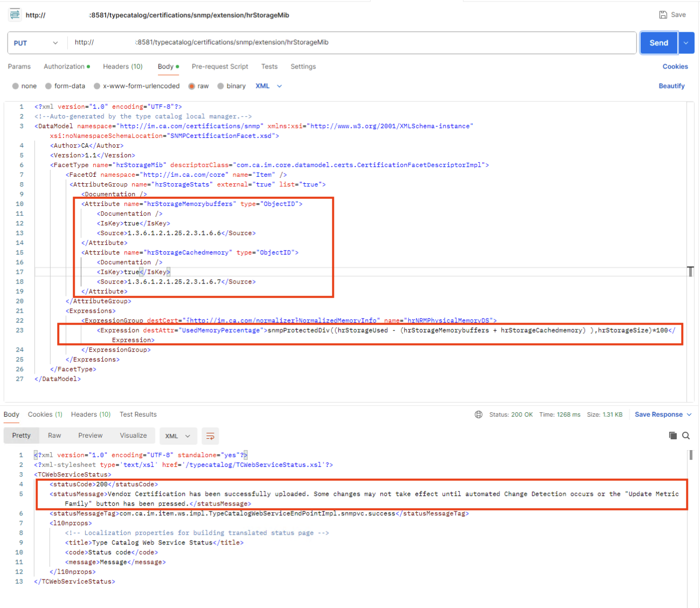Beautify the XML request body
The image size is (700, 608).
(x=671, y=86)
